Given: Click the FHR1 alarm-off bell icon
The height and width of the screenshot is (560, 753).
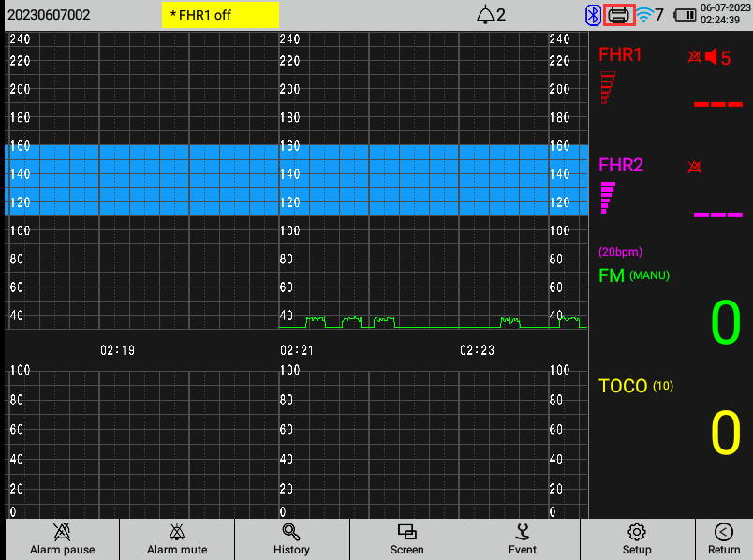Looking at the screenshot, I should 694,57.
